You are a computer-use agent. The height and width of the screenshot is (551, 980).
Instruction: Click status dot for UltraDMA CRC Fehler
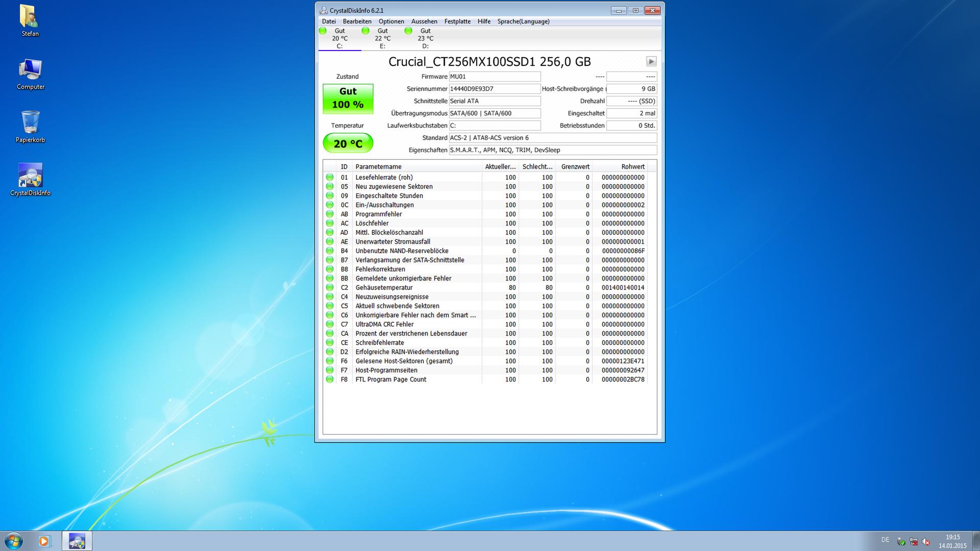[330, 324]
